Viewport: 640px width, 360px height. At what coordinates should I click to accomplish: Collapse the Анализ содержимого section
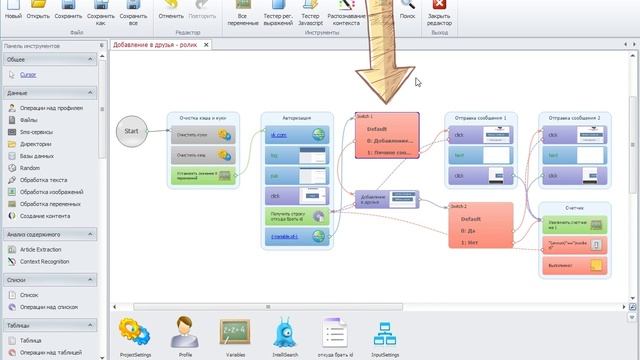(x=90, y=234)
